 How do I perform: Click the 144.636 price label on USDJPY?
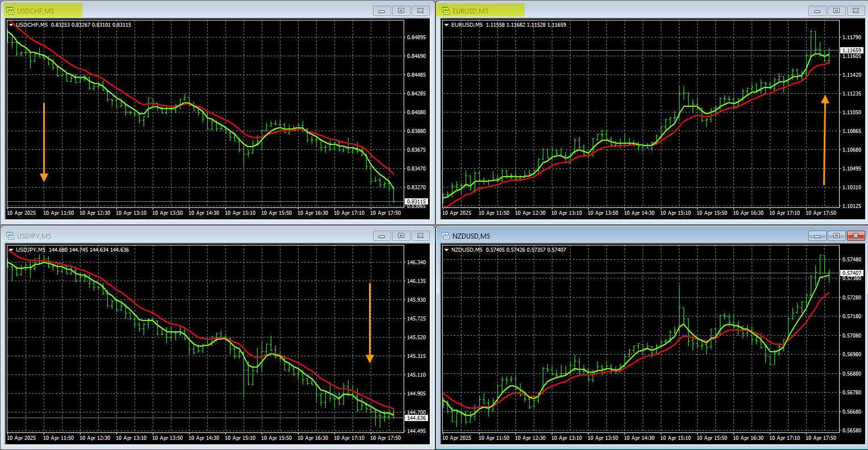coord(417,418)
